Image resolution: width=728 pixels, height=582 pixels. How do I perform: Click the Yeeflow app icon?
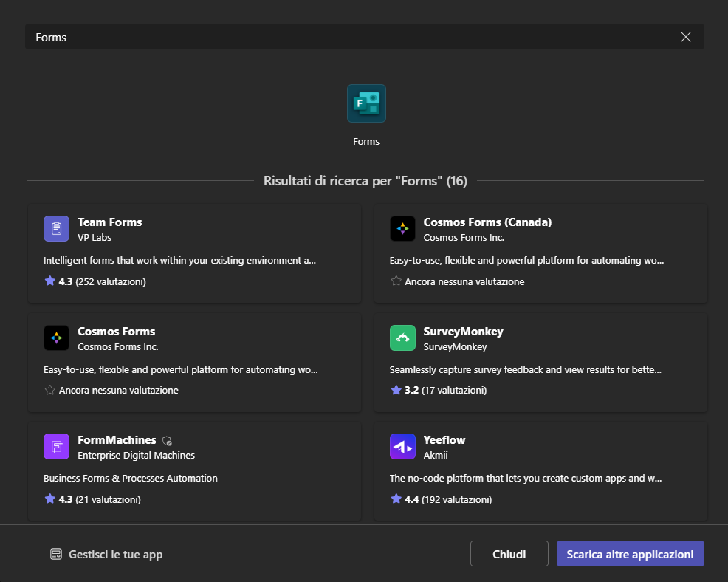402,446
